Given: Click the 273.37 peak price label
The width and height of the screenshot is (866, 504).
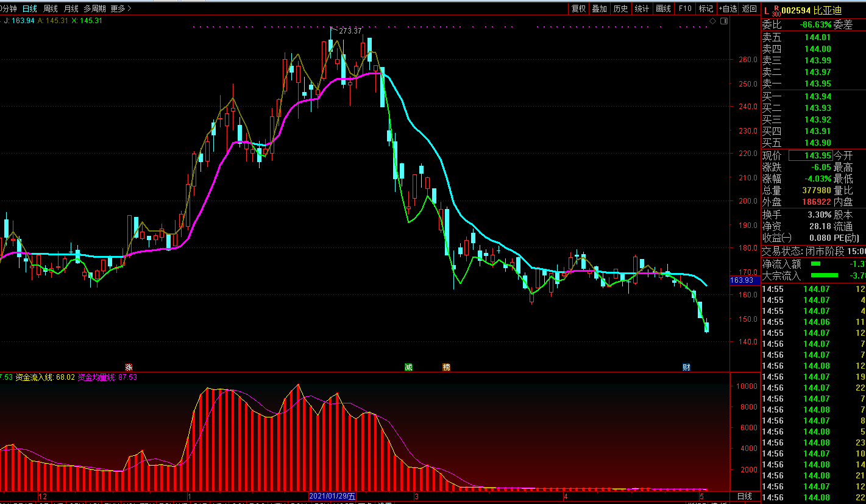Looking at the screenshot, I should point(350,30).
